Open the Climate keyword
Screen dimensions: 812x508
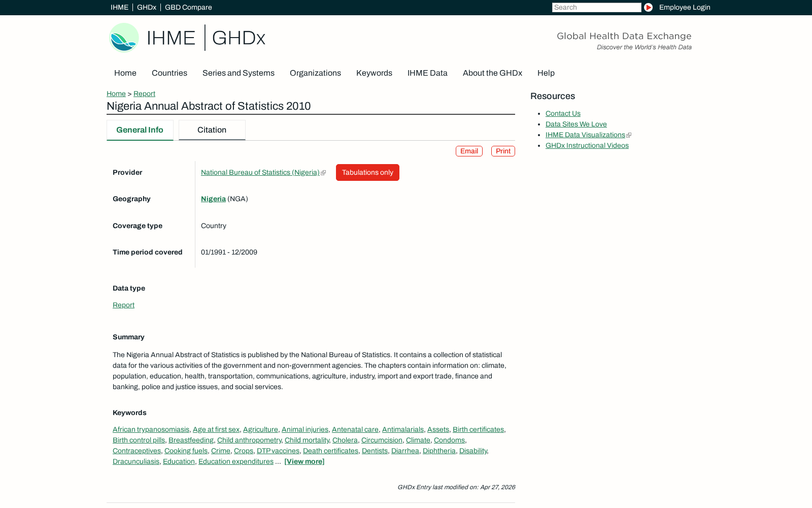pos(418,440)
